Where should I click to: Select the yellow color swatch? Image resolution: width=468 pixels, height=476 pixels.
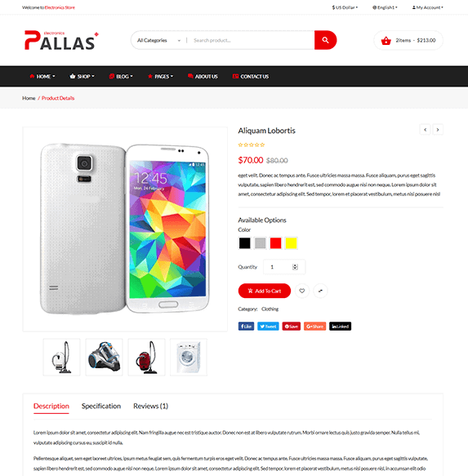(x=291, y=243)
